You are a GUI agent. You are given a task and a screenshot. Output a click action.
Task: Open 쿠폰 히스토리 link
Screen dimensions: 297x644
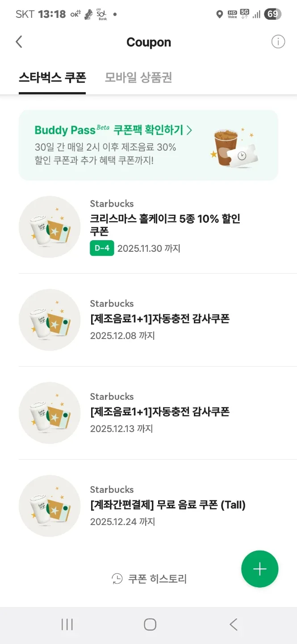[157, 579]
